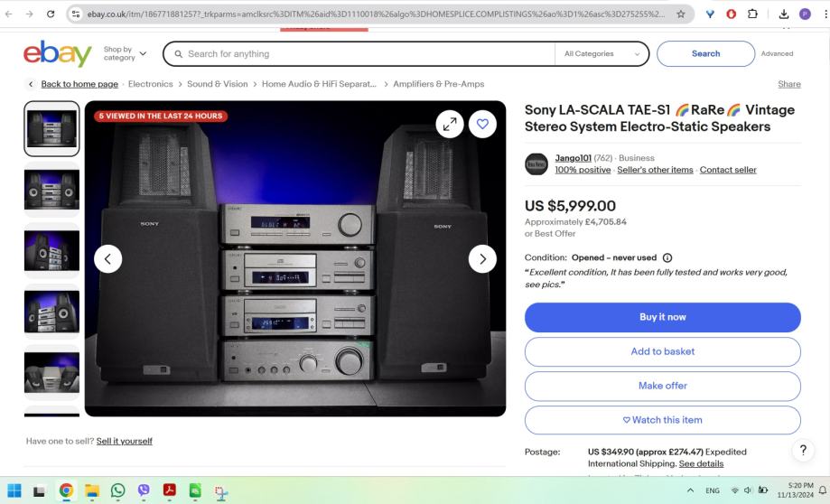The height and width of the screenshot is (504, 830).
Task: Open WhatsApp from the taskbar
Action: pos(118,490)
